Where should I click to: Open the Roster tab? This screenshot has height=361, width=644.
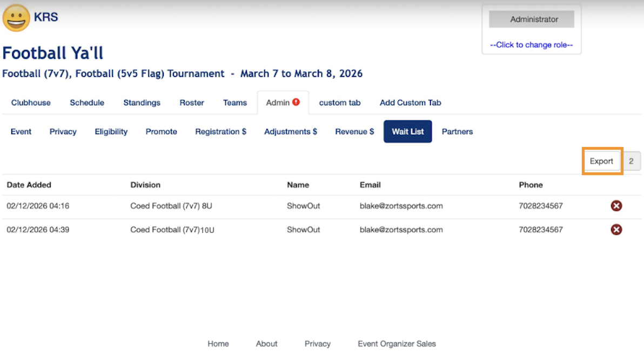point(192,103)
